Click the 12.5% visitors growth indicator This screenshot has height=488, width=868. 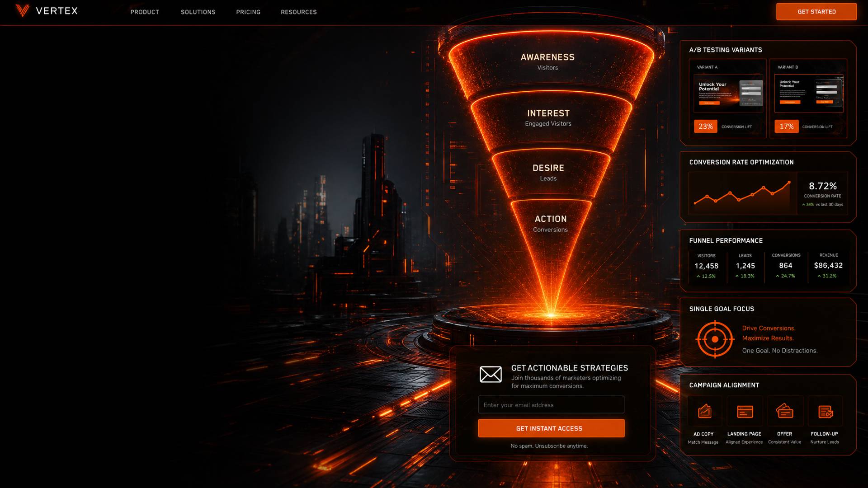coord(706,276)
